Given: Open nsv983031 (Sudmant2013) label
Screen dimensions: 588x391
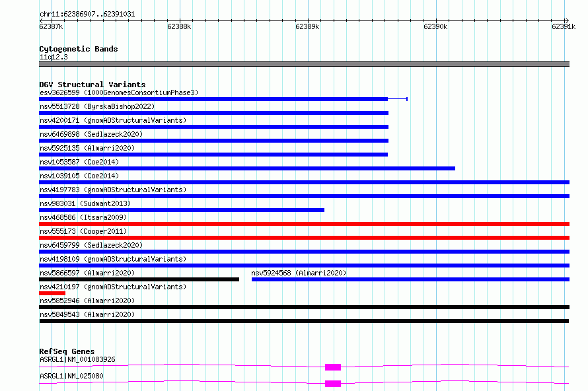Looking at the screenshot, I should tap(85, 203).
